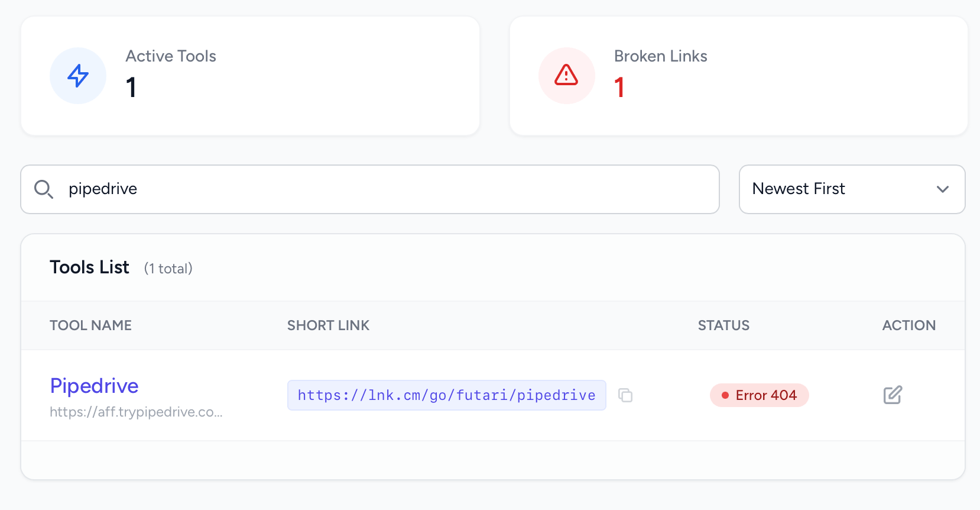Click the copy icon beside the short link
The width and height of the screenshot is (980, 510).
click(x=626, y=395)
